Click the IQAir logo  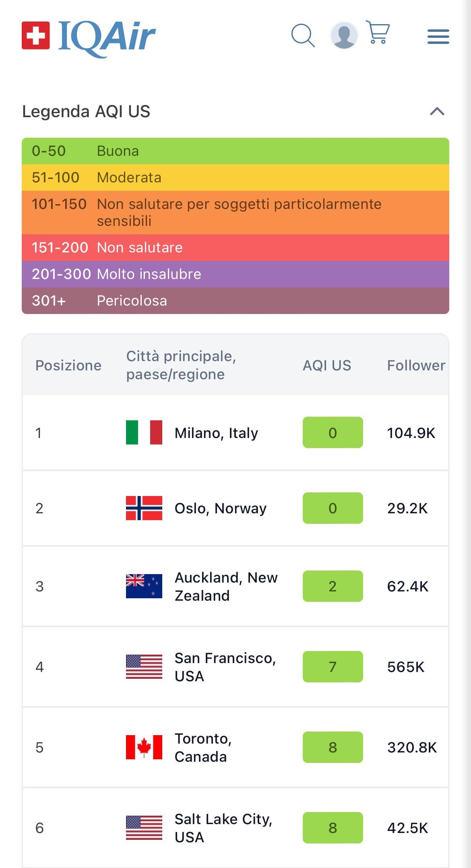click(89, 36)
